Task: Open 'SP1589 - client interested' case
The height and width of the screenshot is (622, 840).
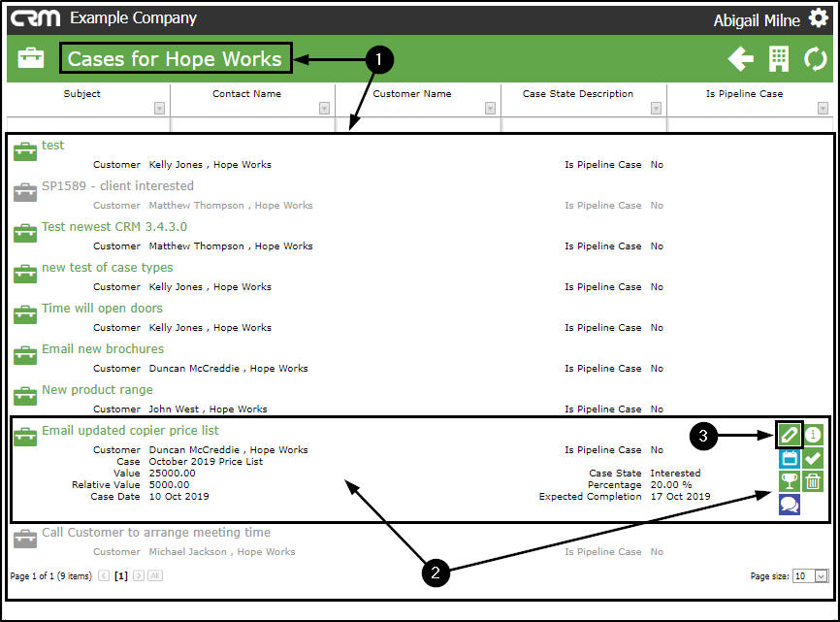Action: [x=118, y=186]
